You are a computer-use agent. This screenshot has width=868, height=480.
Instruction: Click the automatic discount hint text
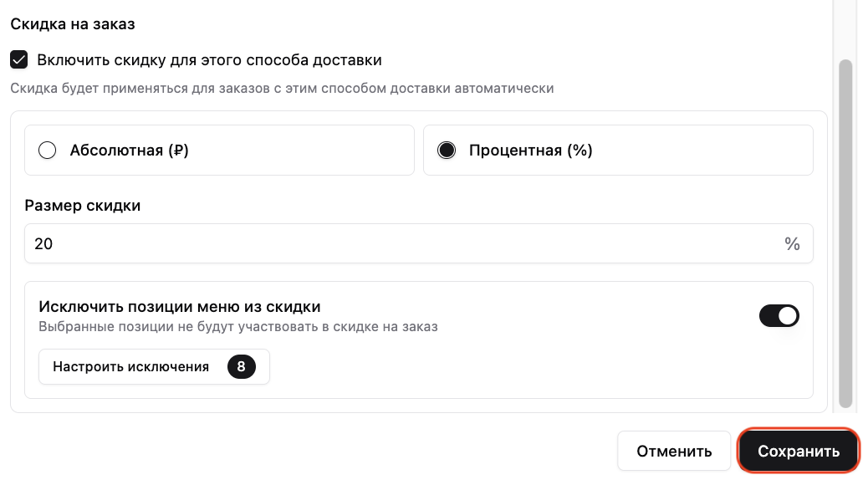pos(282,88)
